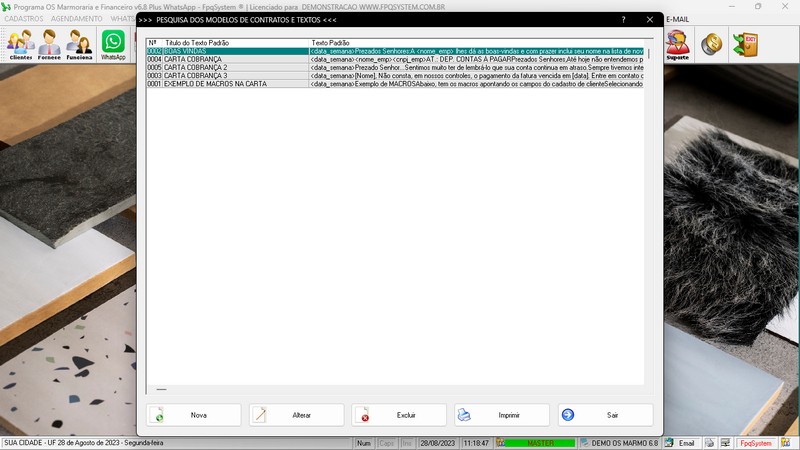Click the 28/08/2023 date in status bar
This screenshot has width=800, height=450.
click(438, 443)
